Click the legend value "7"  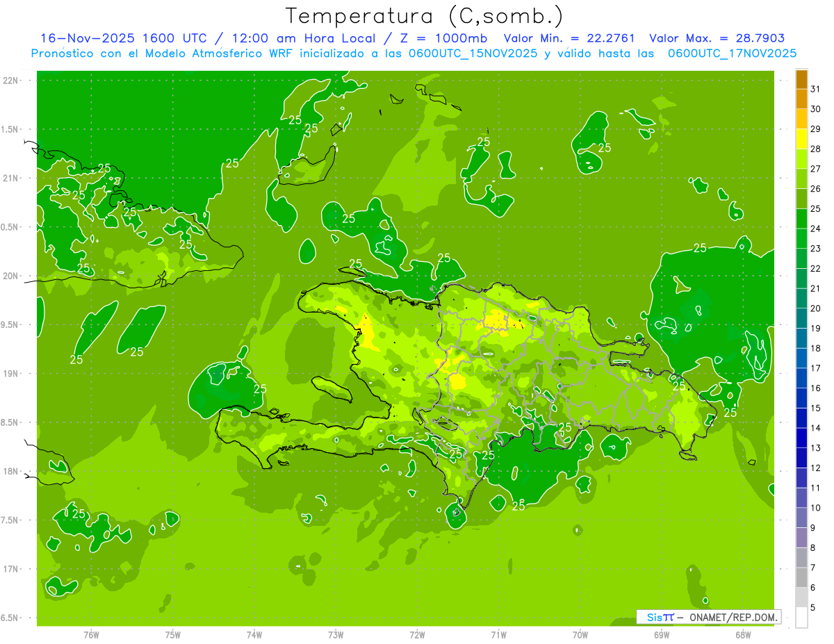813,568
